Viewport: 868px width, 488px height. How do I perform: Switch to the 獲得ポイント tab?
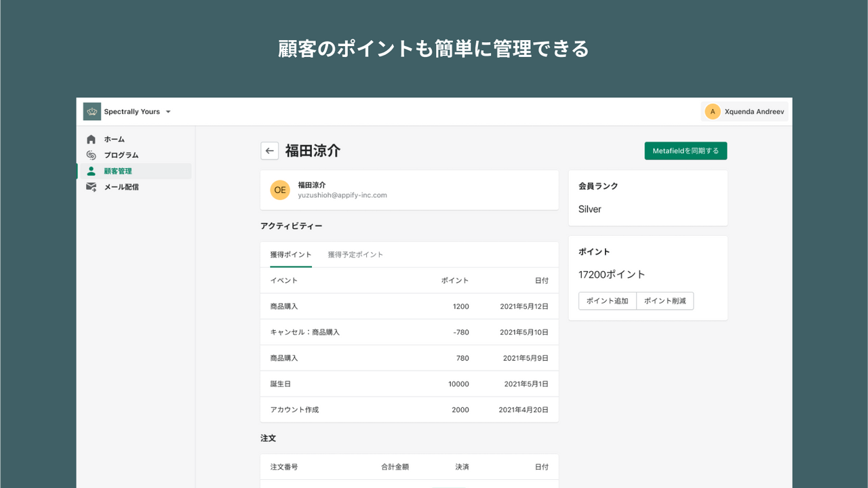291,255
